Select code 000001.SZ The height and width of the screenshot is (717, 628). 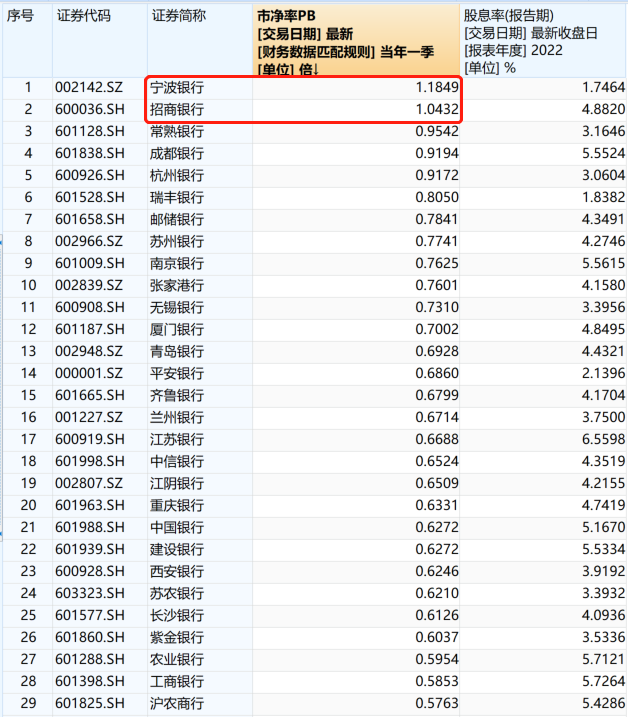89,373
